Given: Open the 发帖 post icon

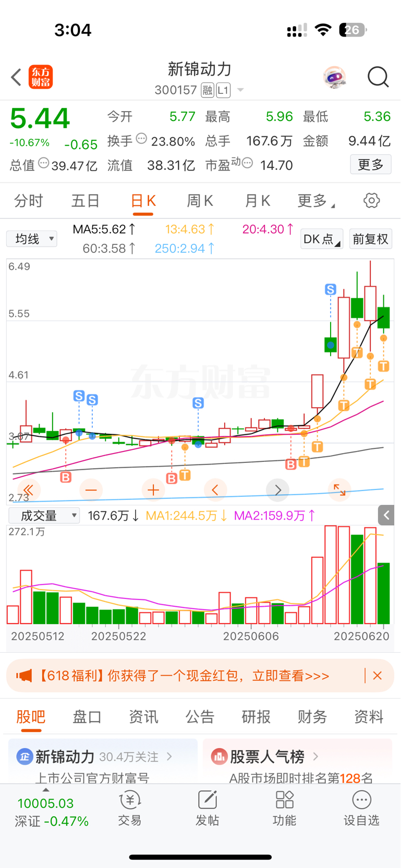Looking at the screenshot, I should coord(207,809).
